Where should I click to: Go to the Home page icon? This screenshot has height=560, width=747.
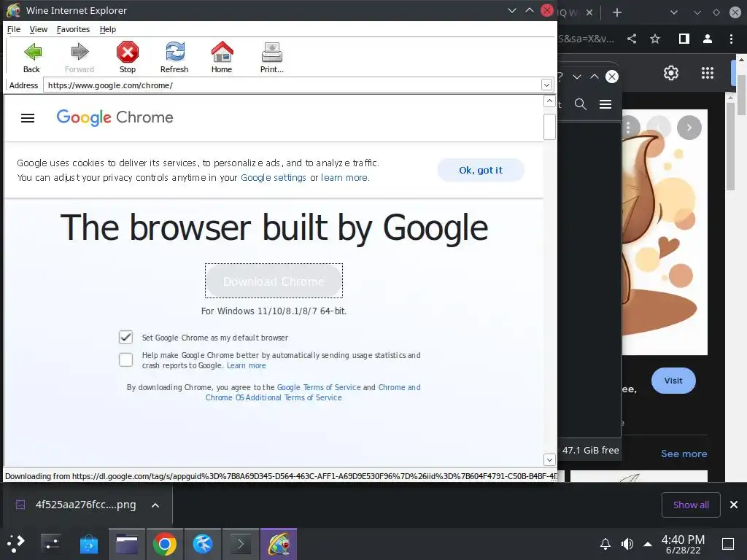coord(222,57)
